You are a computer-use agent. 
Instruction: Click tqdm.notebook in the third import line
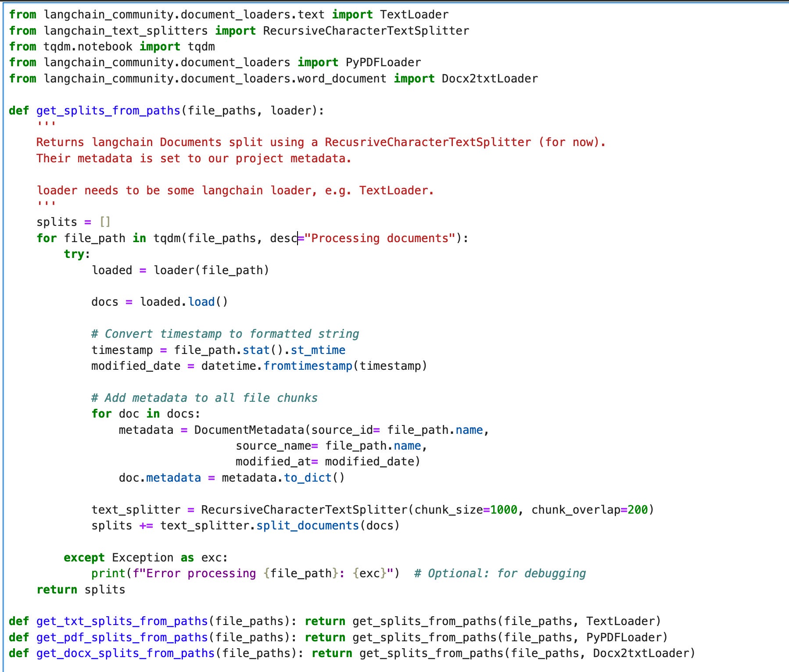tap(88, 46)
